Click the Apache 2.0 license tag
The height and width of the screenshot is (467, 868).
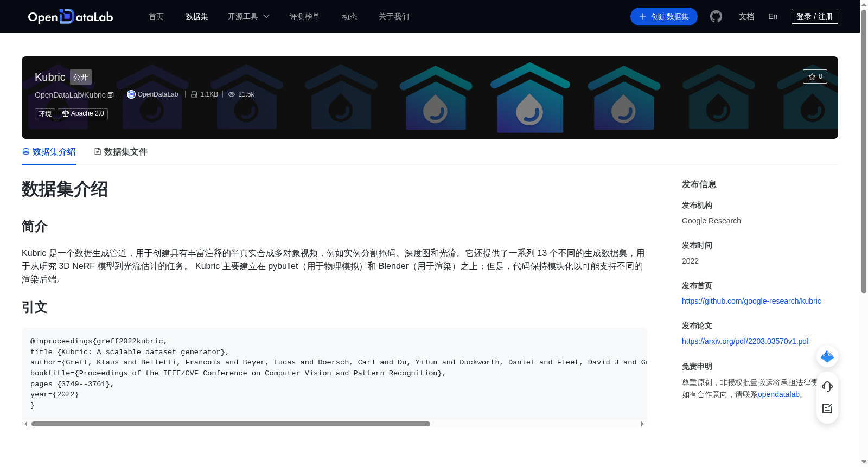pos(82,113)
